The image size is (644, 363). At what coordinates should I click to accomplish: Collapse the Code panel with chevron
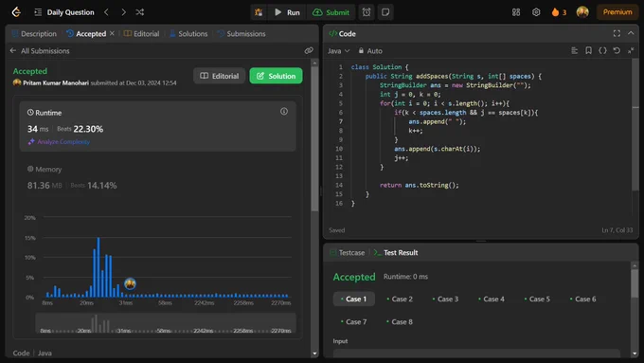click(x=631, y=33)
